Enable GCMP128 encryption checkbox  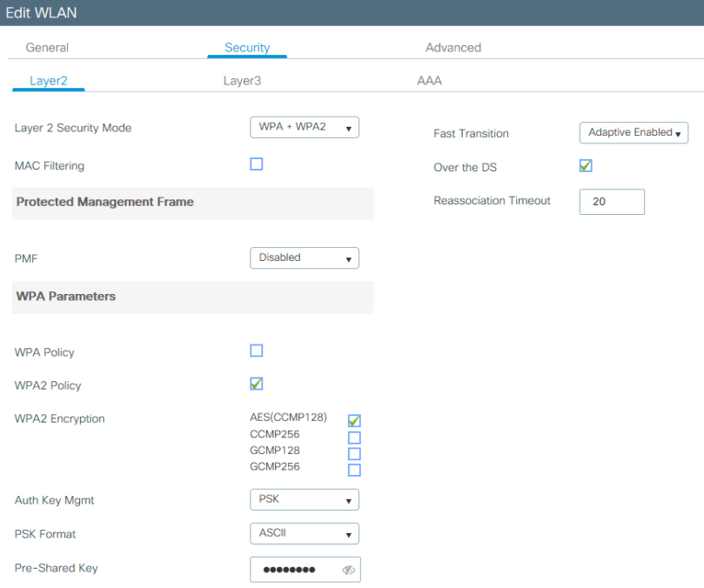[x=354, y=454]
